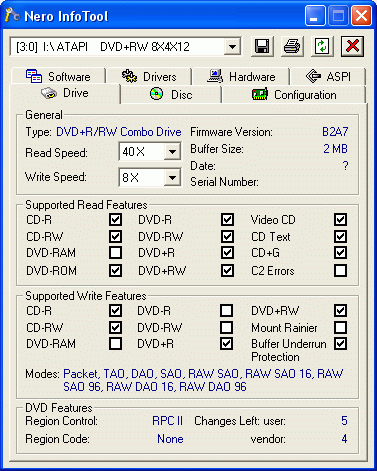The height and width of the screenshot is (471, 377).
Task: Click the green Refresh icon
Action: pyautogui.click(x=322, y=46)
